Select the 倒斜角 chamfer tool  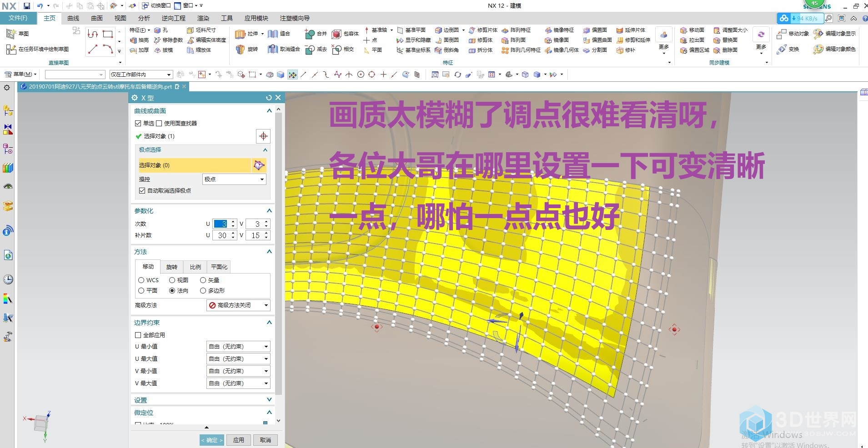click(447, 50)
